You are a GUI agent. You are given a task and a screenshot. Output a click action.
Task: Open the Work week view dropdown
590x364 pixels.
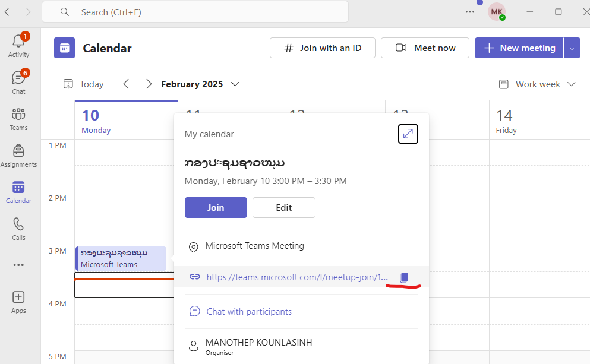tap(538, 84)
